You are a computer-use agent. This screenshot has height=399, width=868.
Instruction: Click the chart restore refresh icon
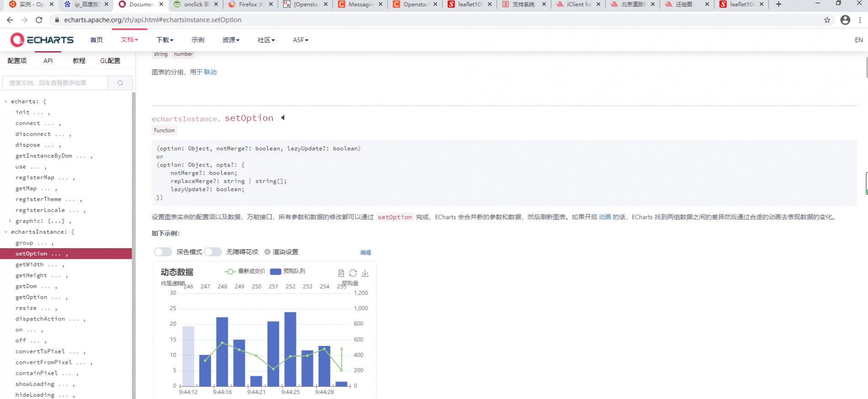tap(353, 273)
